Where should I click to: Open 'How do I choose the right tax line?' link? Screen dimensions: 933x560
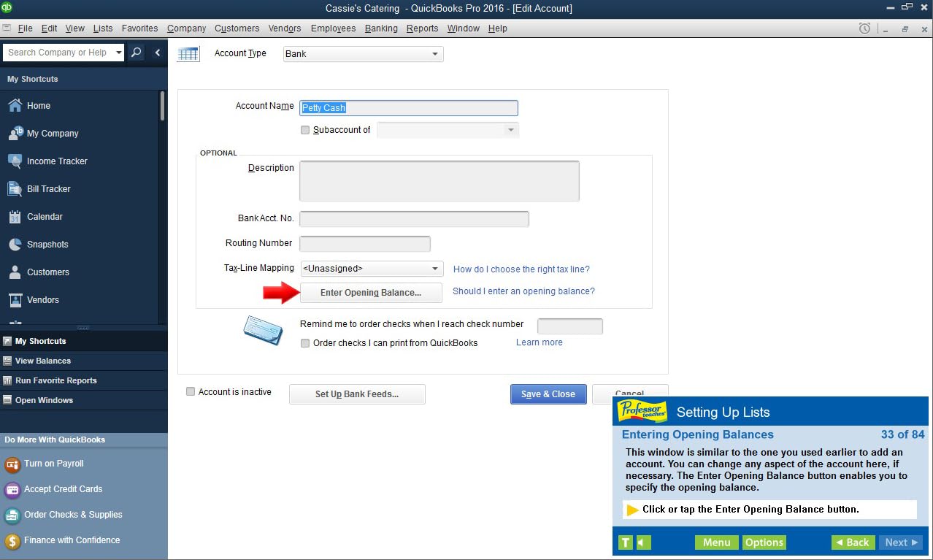click(521, 269)
